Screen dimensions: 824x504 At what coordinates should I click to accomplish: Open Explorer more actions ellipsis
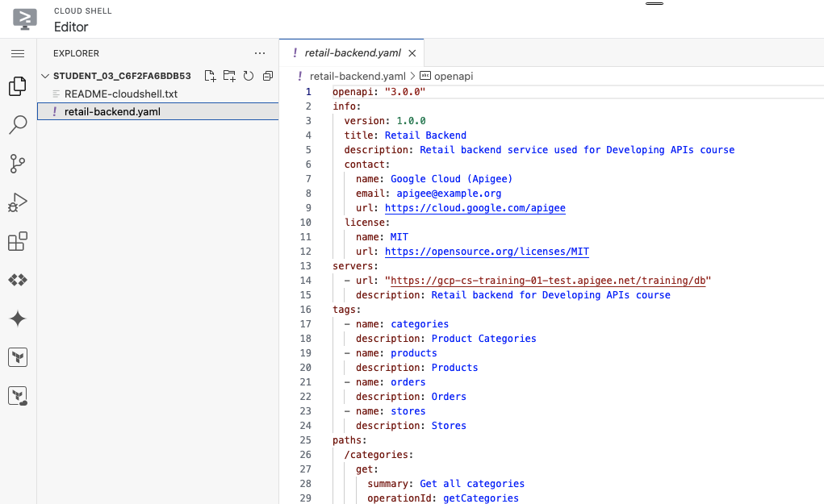click(x=260, y=53)
